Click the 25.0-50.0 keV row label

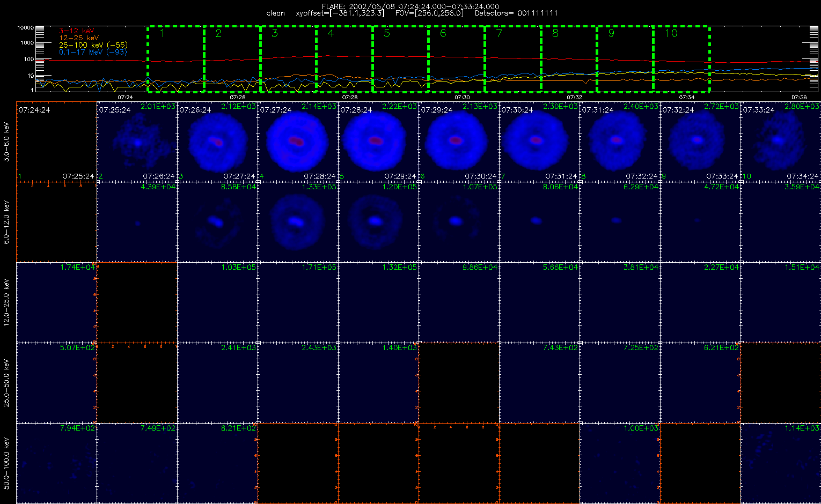tap(6, 383)
